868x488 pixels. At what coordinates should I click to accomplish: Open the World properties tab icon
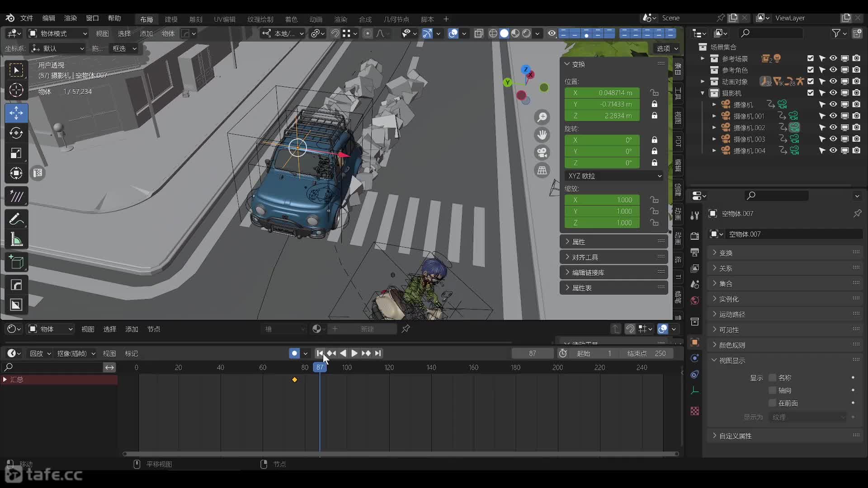[x=695, y=300]
